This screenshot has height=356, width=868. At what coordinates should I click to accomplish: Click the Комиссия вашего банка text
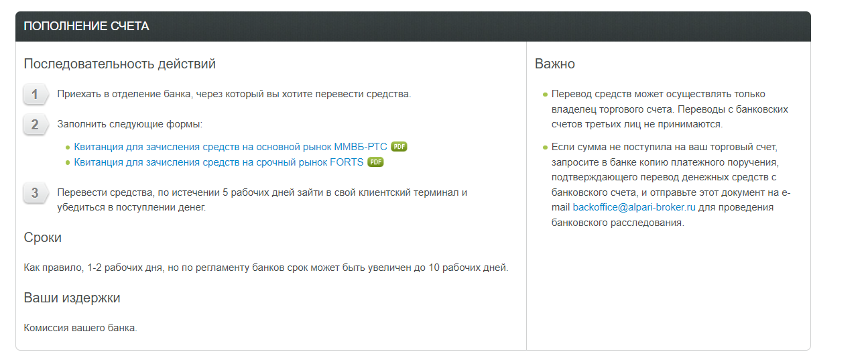coord(80,328)
